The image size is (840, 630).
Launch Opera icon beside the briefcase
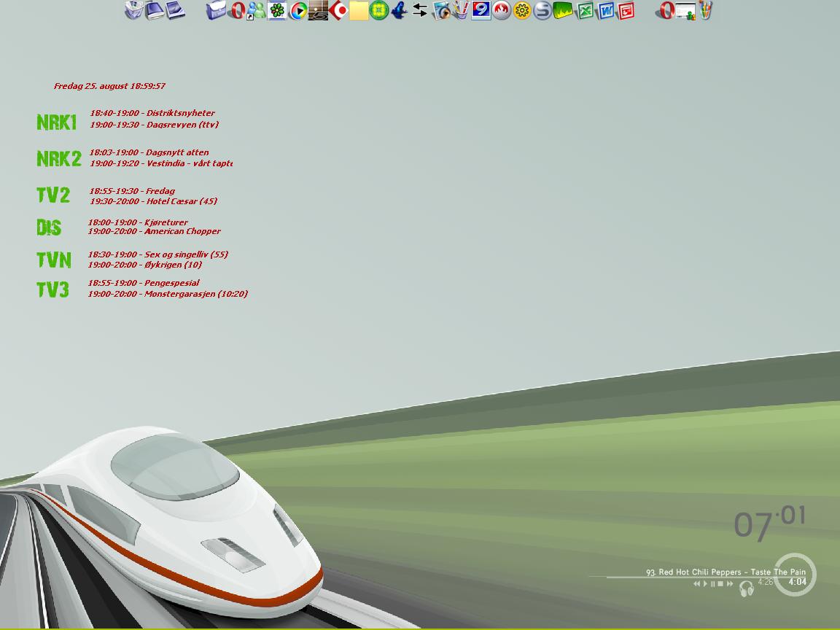(236, 10)
